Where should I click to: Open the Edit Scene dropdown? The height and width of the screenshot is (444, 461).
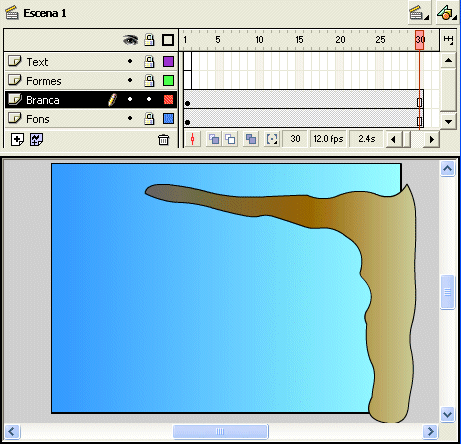coord(419,13)
